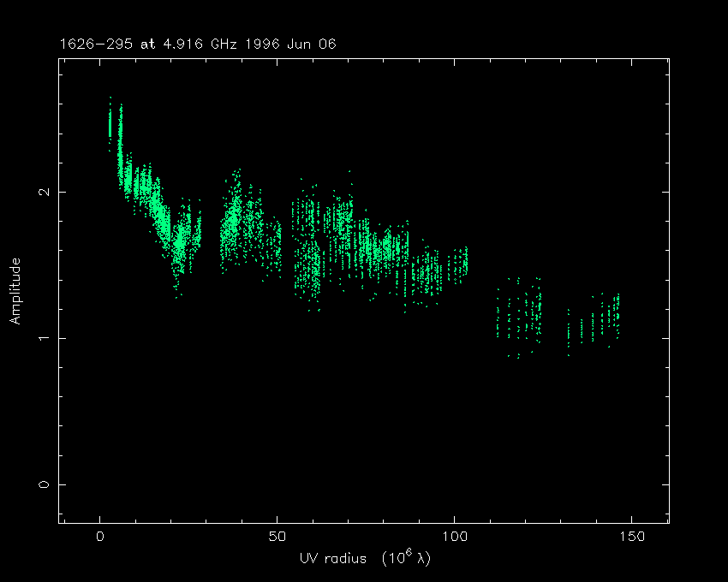Click the y-axis tick label "0"
728x582 pixels.
[x=43, y=484]
